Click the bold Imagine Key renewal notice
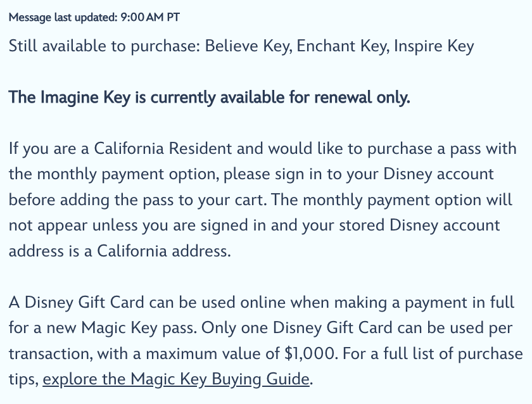Viewport: 532px width, 404px height. click(x=210, y=98)
